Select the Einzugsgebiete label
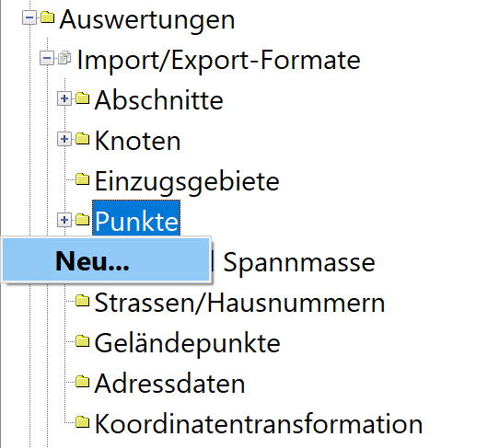This screenshot has height=448, width=488. coord(187,181)
